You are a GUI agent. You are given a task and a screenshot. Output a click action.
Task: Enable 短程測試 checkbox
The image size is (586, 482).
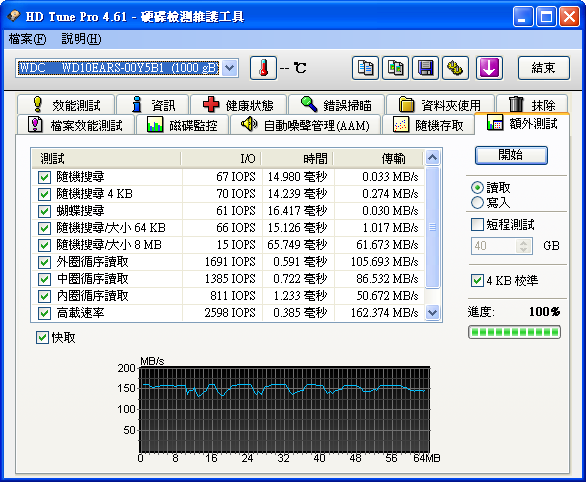[477, 225]
